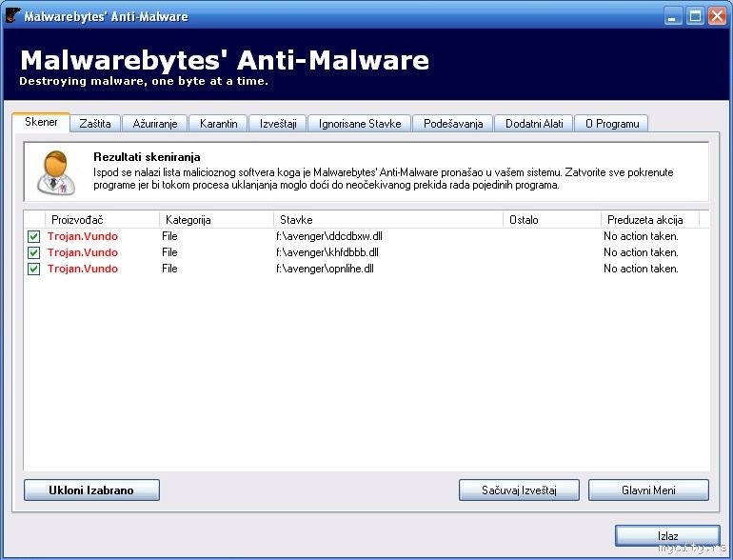Maximize the Malwarebytes window
This screenshot has height=560, width=733.
click(695, 16)
